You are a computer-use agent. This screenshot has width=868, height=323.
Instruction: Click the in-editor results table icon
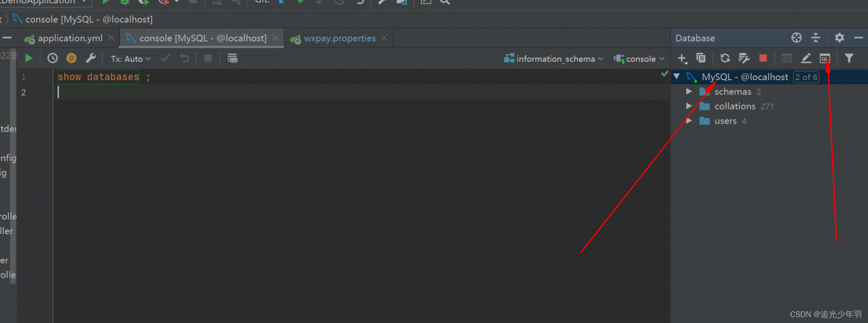(233, 58)
